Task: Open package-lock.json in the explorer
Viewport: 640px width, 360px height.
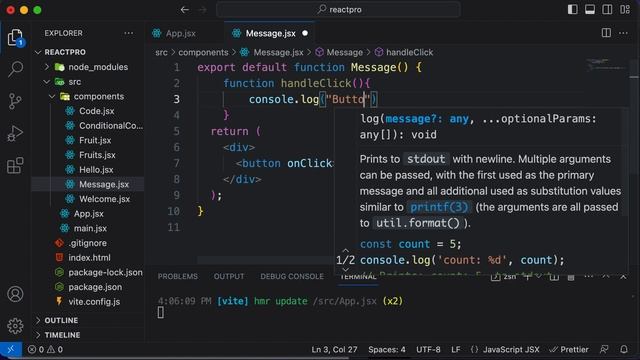Action: (x=105, y=273)
